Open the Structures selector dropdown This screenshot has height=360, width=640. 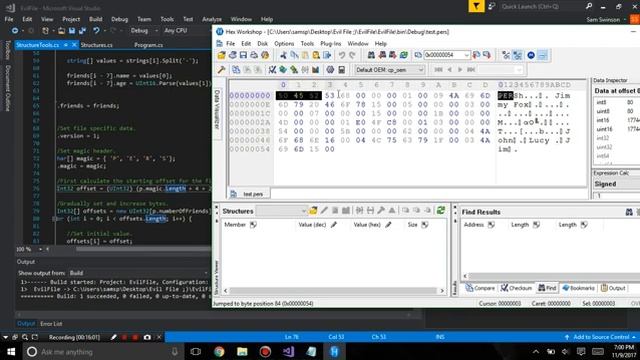pyautogui.click(x=281, y=211)
